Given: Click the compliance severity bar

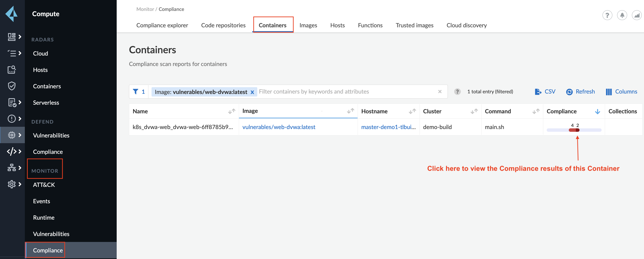Looking at the screenshot, I should click(574, 130).
